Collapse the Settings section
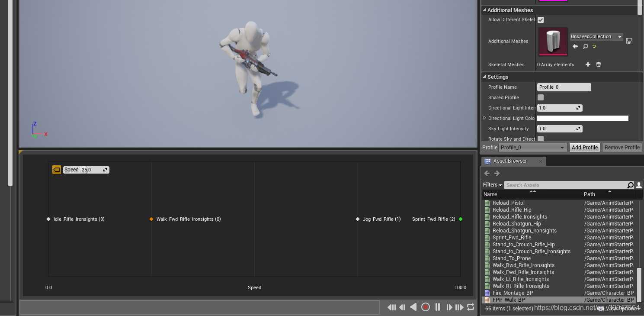The height and width of the screenshot is (316, 644). tap(484, 77)
